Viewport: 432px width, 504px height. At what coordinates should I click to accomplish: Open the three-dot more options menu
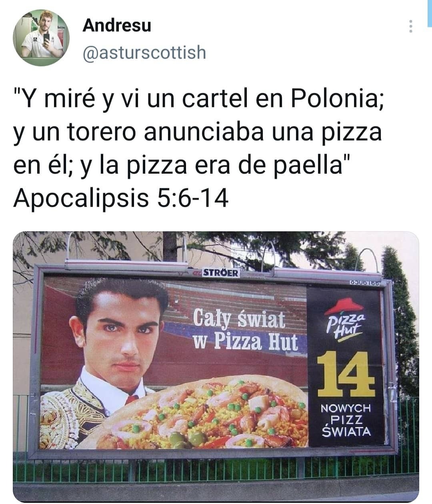coord(410,26)
